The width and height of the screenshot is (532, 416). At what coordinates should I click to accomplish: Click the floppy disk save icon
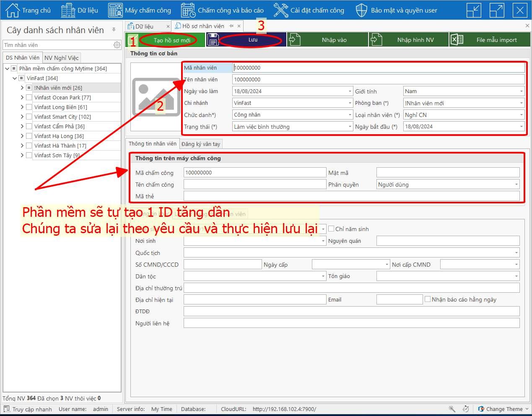point(213,40)
